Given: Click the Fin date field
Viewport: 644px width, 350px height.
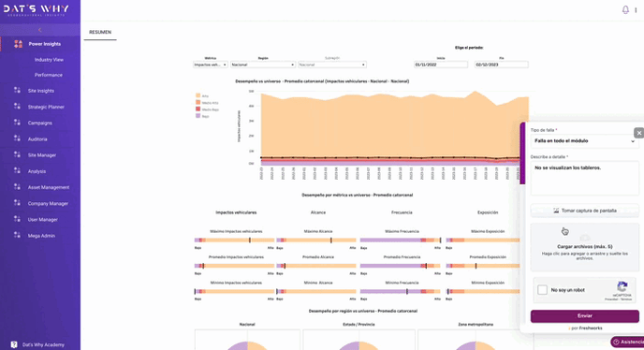Looking at the screenshot, I should coord(502,65).
